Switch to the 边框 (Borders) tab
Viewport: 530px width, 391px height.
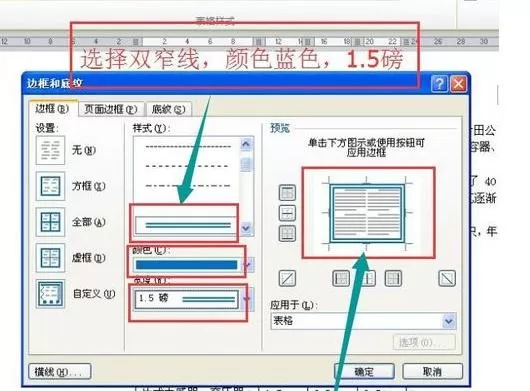[x=53, y=109]
